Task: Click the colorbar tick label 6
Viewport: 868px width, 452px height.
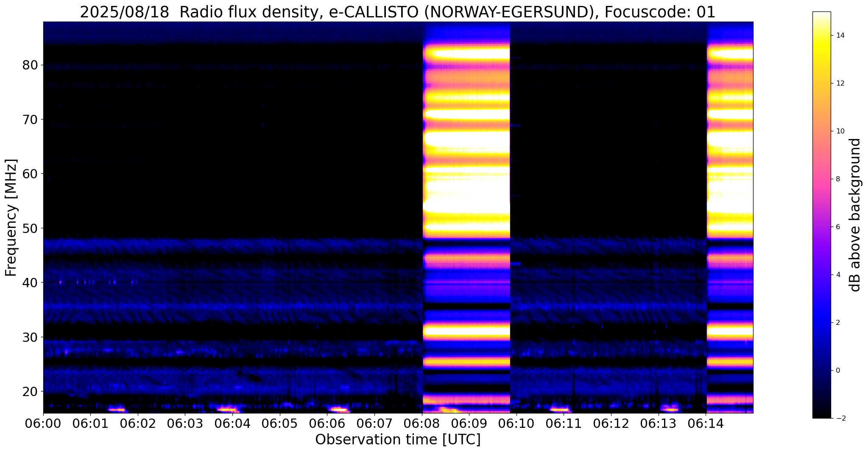Action: point(838,227)
